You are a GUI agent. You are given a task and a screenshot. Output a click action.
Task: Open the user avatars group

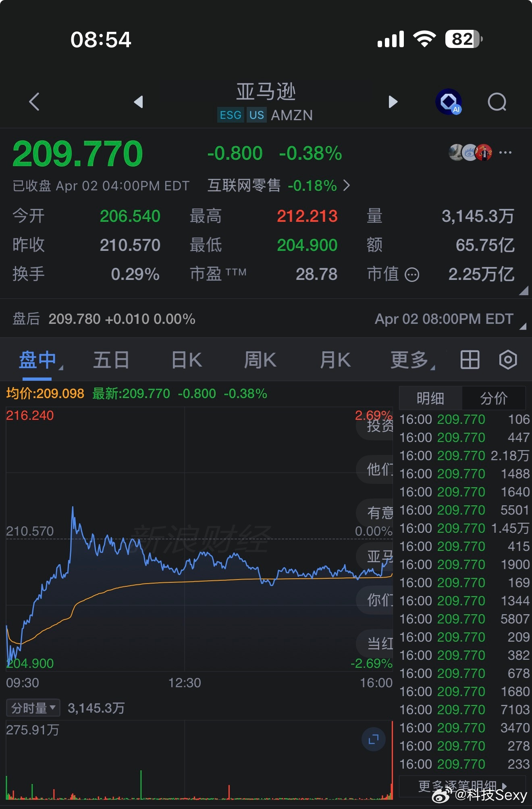click(470, 152)
